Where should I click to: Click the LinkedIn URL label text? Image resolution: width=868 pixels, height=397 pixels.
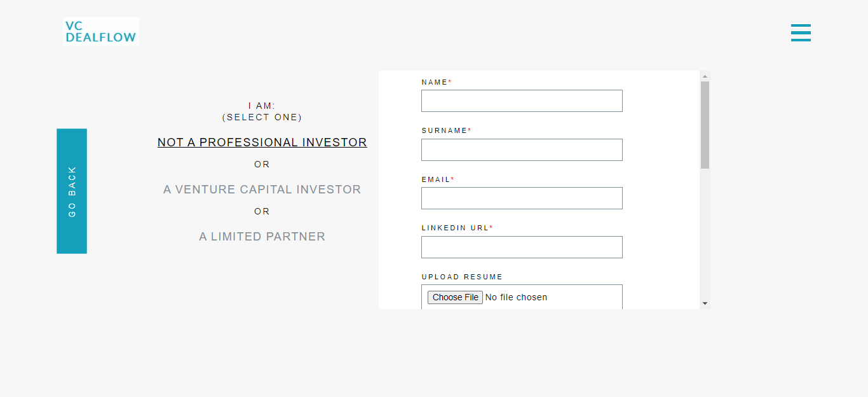[455, 228]
